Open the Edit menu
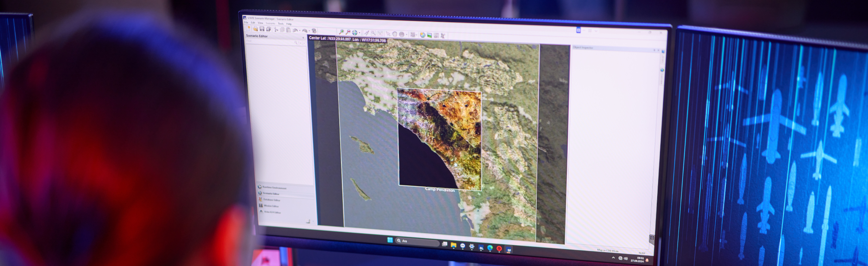The height and width of the screenshot is (266, 868). click(x=253, y=23)
